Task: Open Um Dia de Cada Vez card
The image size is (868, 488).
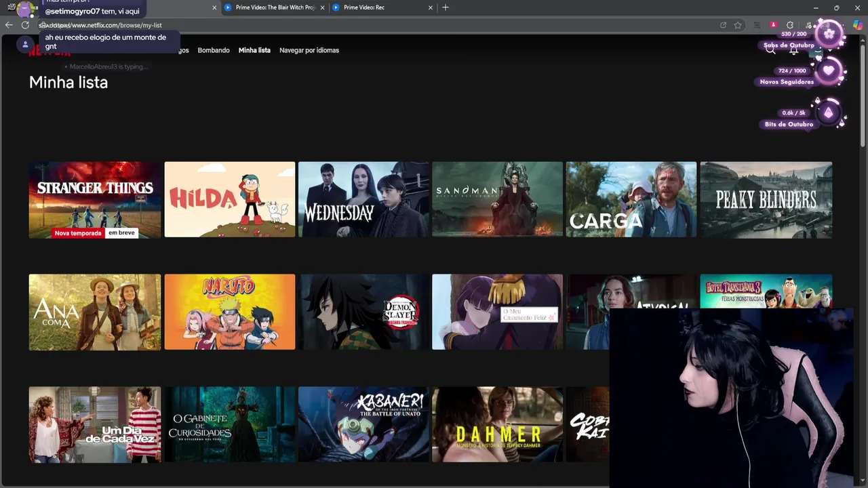Action: (x=95, y=424)
